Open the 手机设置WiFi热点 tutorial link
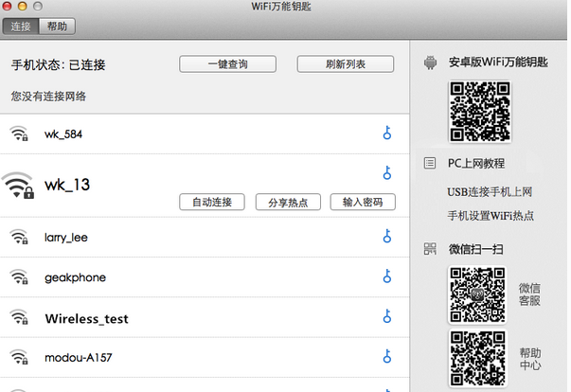The width and height of the screenshot is (571, 392). tap(491, 216)
